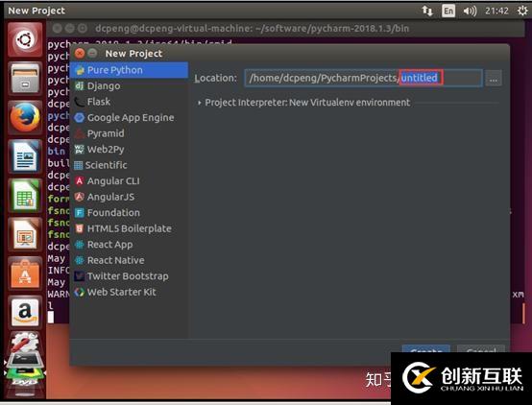This screenshot has height=405, width=532.
Task: Pick the HTML5 Boilerplate icon
Action: pos(79,228)
